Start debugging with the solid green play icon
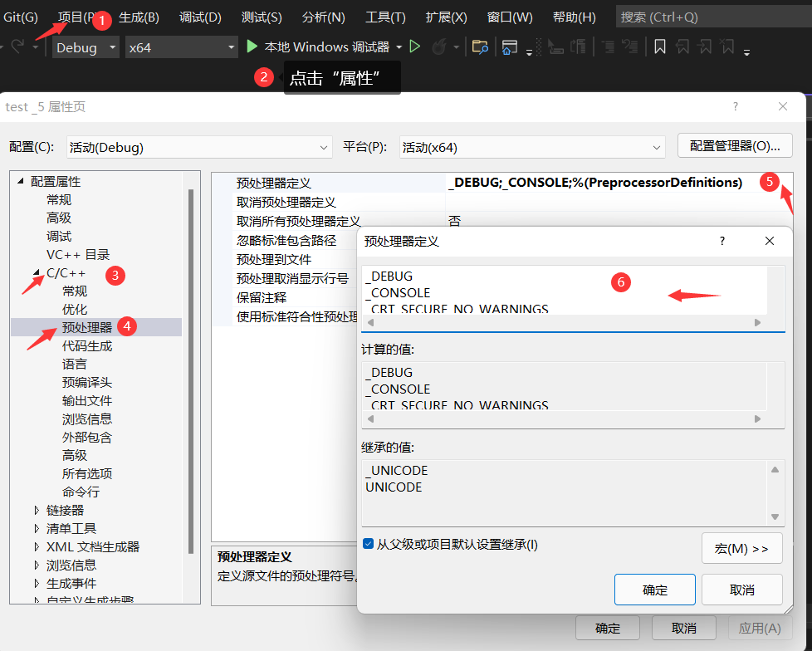The image size is (812, 651). (x=252, y=46)
